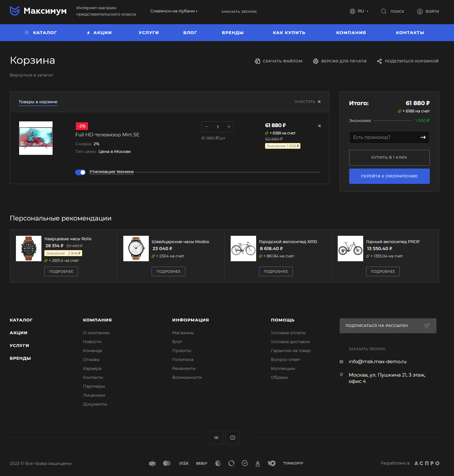Open the Контакты menu item
This screenshot has height=476, width=454.
tap(410, 32)
